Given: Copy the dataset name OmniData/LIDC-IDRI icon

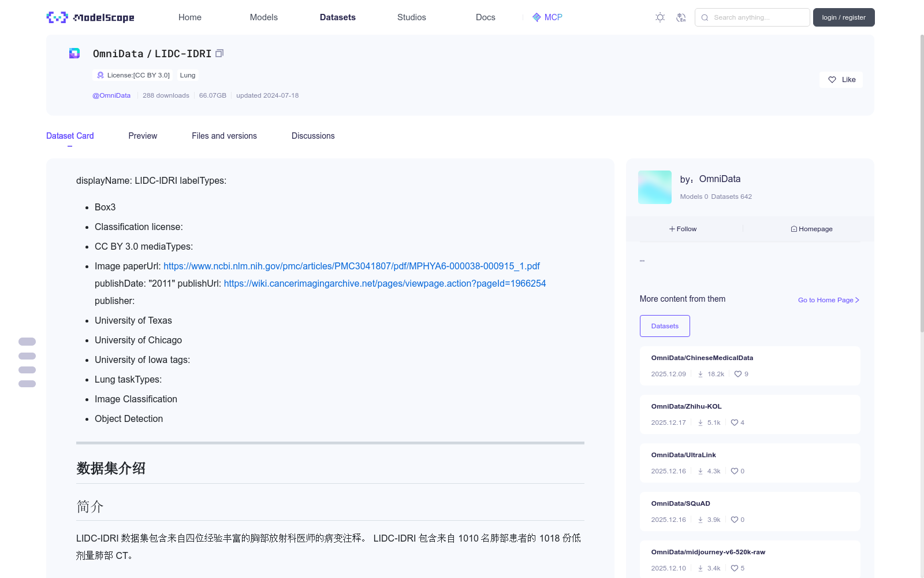Looking at the screenshot, I should tap(219, 53).
